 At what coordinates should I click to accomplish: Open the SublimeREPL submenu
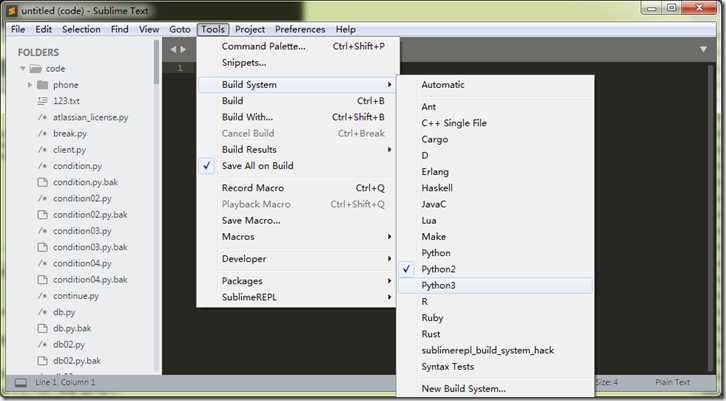[x=296, y=297]
